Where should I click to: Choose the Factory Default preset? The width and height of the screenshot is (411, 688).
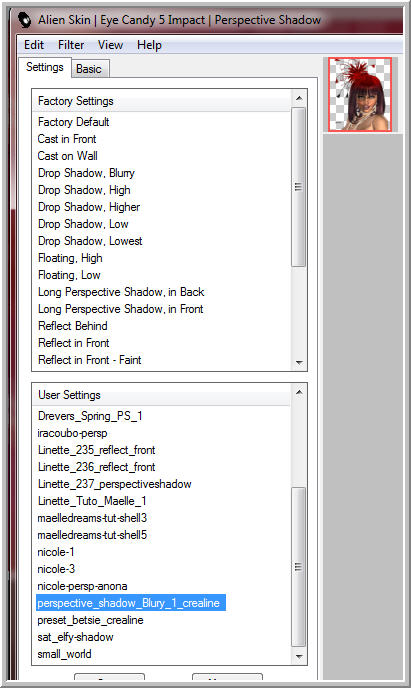click(74, 122)
